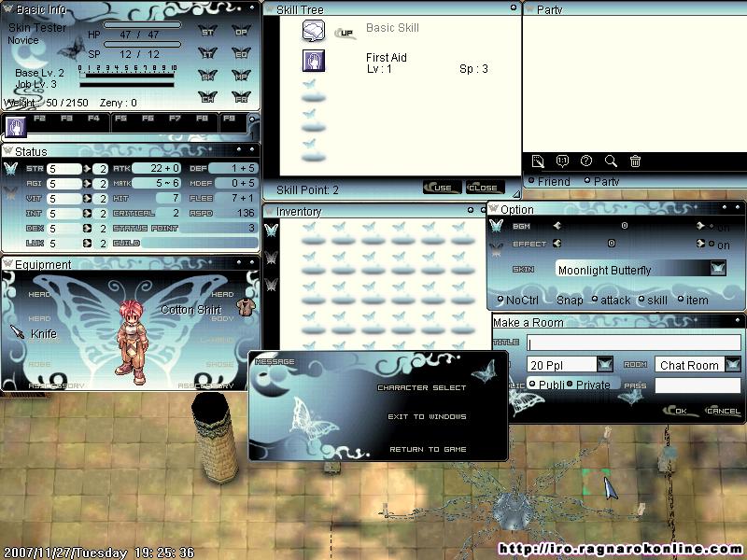Image resolution: width=747 pixels, height=560 pixels.
Task: Open the CH chat butterfly shortcut
Action: 207,97
